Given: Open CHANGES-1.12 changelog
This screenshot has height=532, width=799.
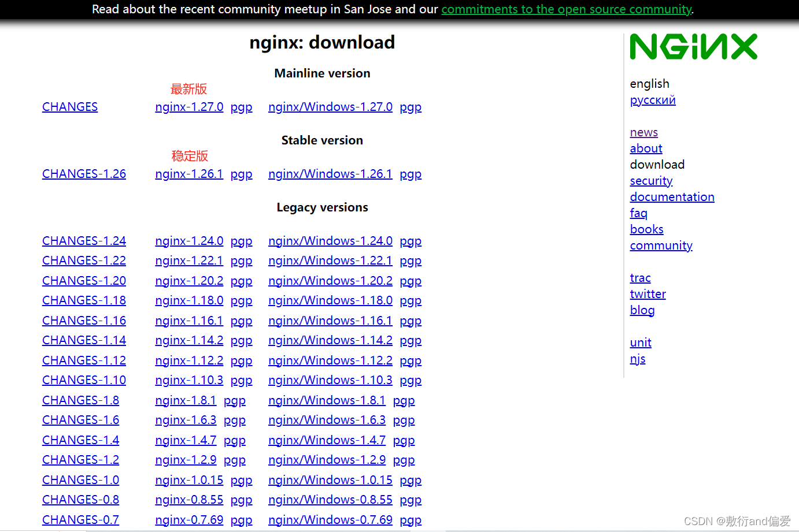Looking at the screenshot, I should [84, 360].
